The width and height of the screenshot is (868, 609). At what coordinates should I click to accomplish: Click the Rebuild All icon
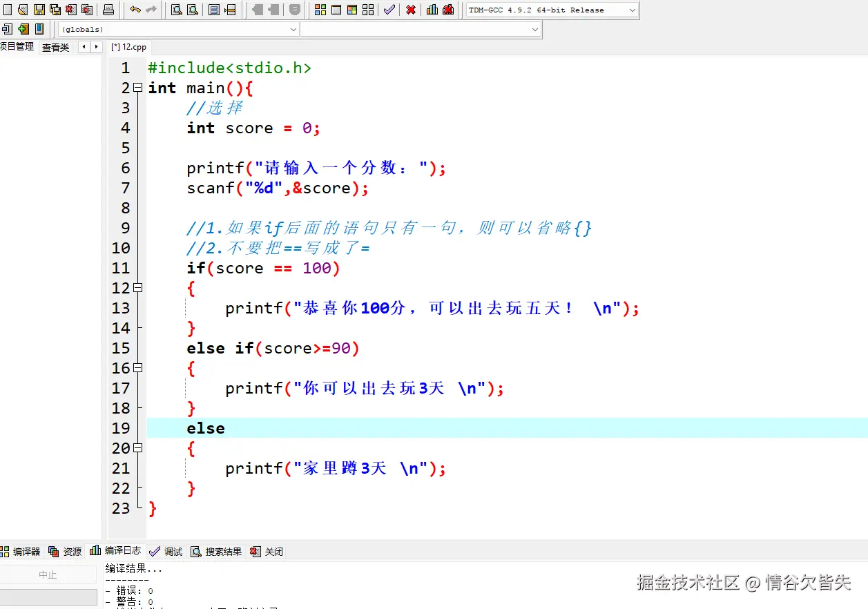click(x=368, y=10)
